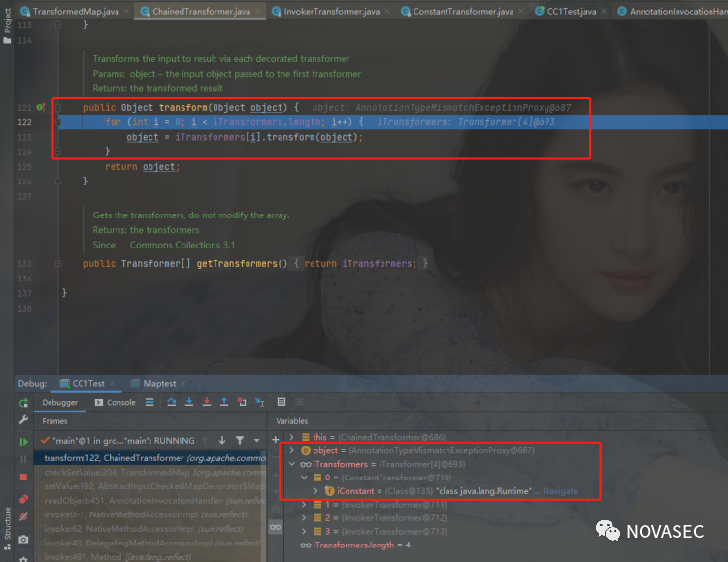Open the Debugger tab

tap(60, 402)
